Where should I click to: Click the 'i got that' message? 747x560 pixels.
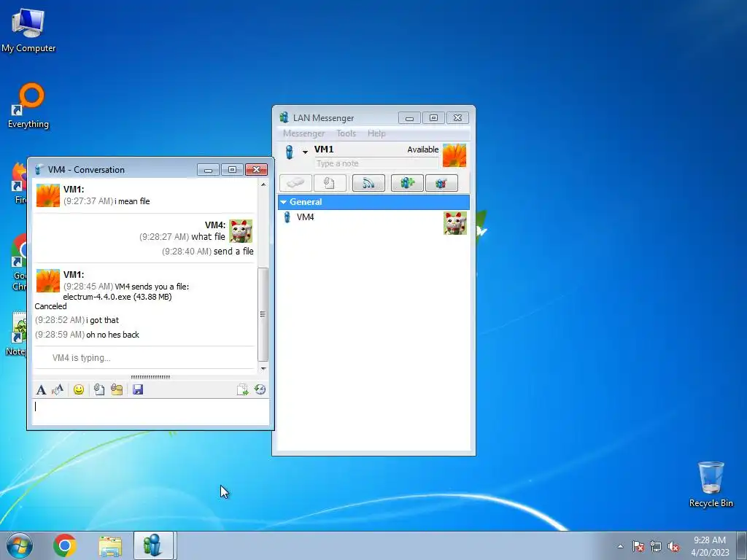point(102,320)
